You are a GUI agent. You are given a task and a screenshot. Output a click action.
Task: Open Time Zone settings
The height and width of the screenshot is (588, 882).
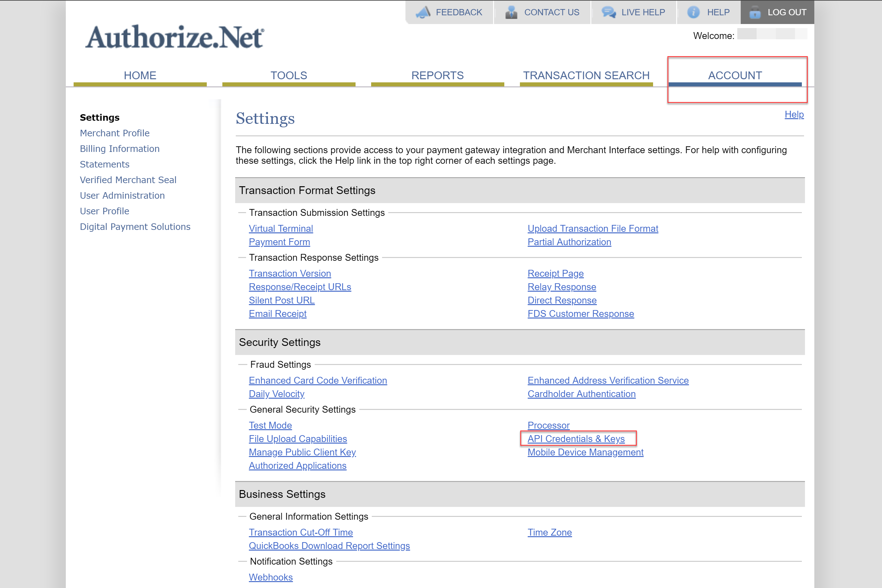550,532
